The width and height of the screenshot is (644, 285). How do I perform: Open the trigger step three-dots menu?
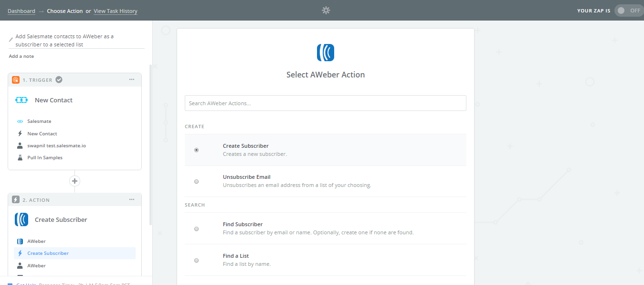(x=132, y=80)
